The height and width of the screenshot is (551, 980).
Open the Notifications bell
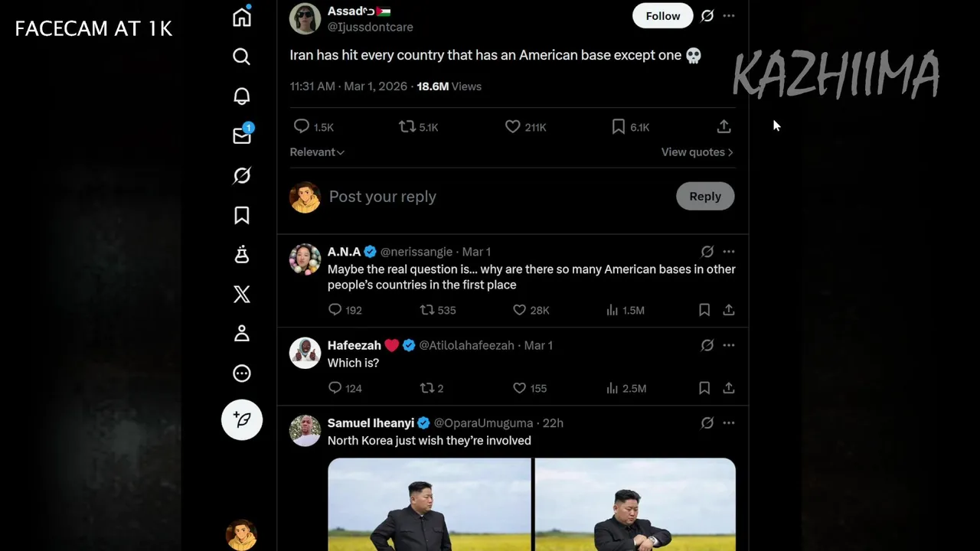pos(242,96)
